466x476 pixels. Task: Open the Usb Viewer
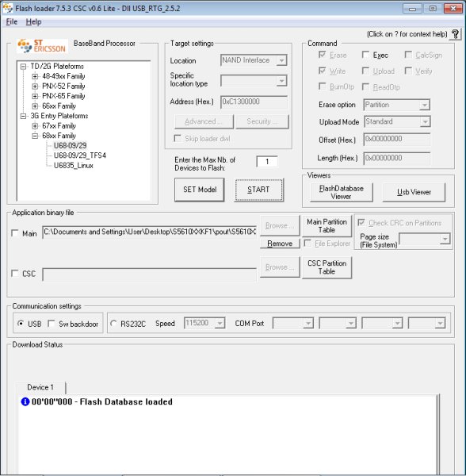coord(414,193)
